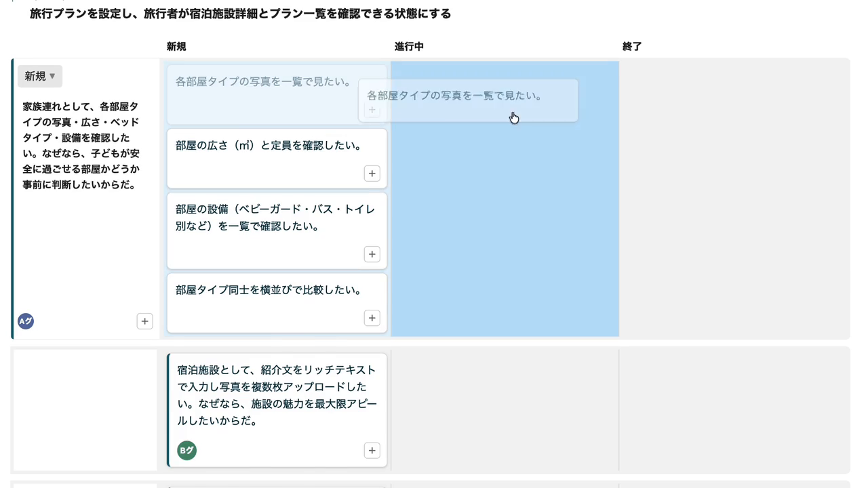
Task: Click the 進行中 column header
Action: (x=409, y=47)
